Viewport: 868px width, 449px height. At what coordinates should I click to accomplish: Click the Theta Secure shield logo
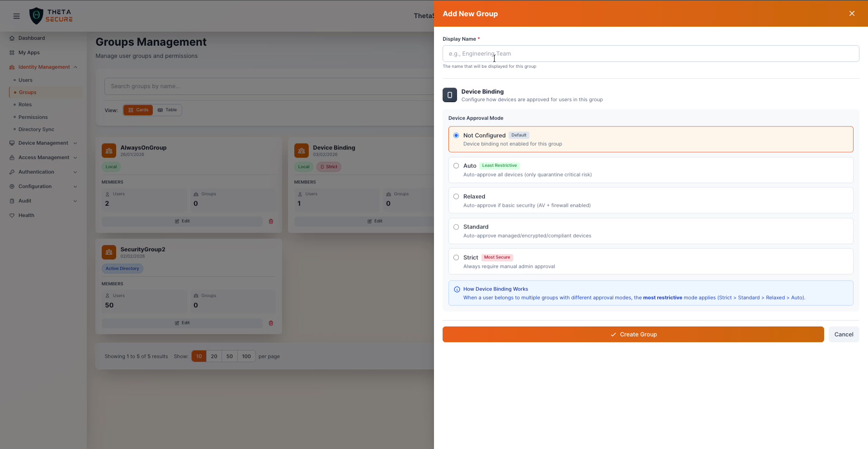(36, 16)
